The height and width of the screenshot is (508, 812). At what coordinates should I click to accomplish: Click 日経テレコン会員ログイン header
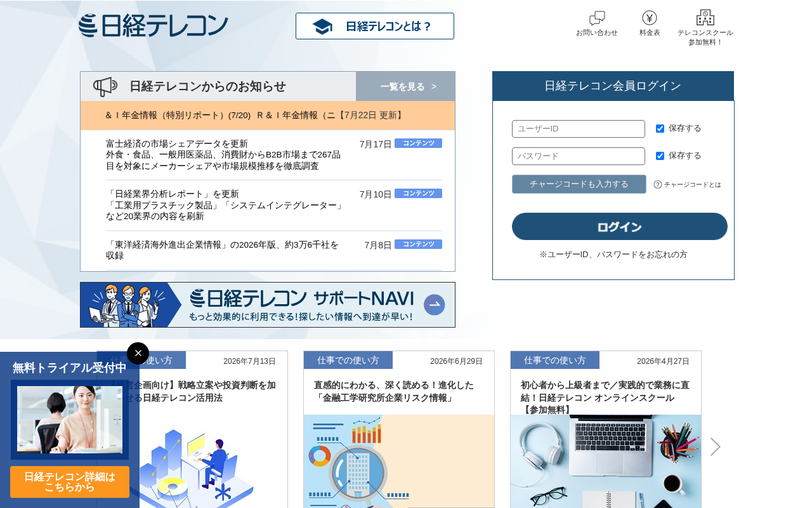[613, 86]
